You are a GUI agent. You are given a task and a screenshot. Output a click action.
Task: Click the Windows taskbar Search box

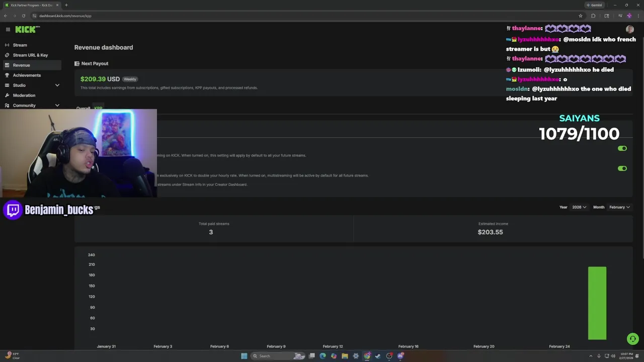tap(278, 356)
